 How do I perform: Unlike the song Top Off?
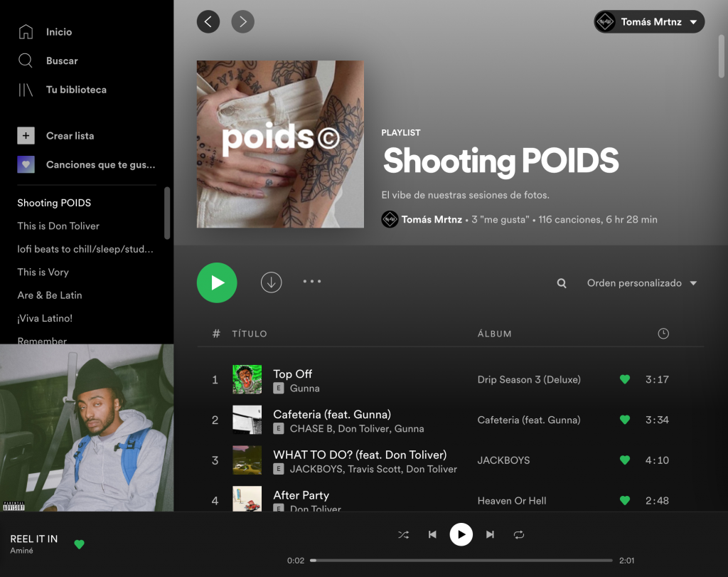[624, 379]
